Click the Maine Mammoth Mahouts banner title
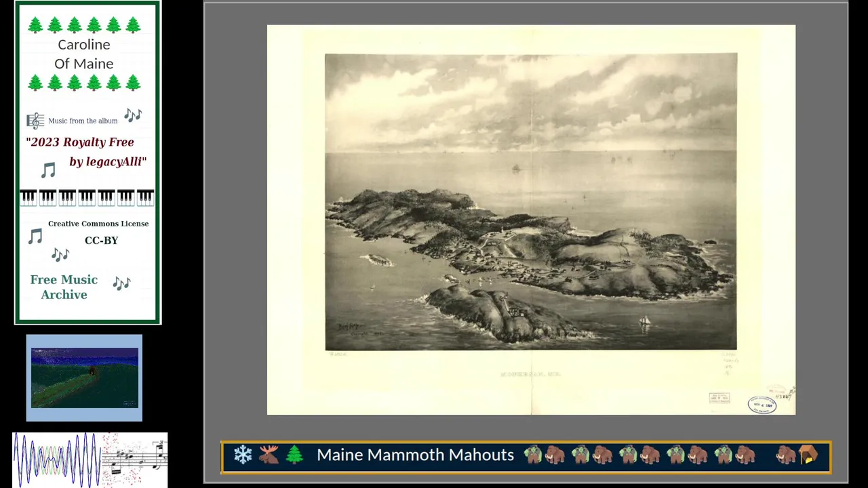Viewport: 868px width, 488px height. pos(415,455)
